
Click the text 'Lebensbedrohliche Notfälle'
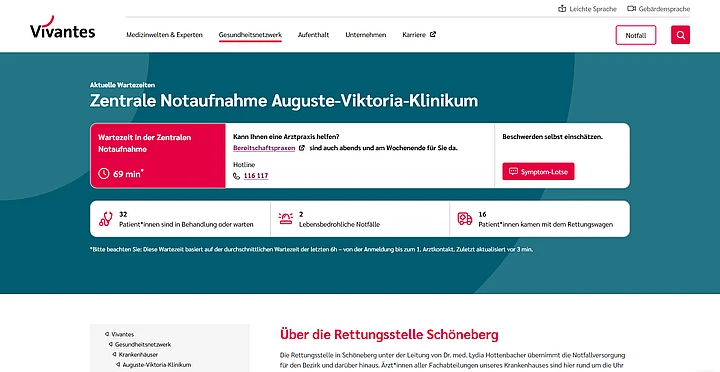tap(339, 225)
